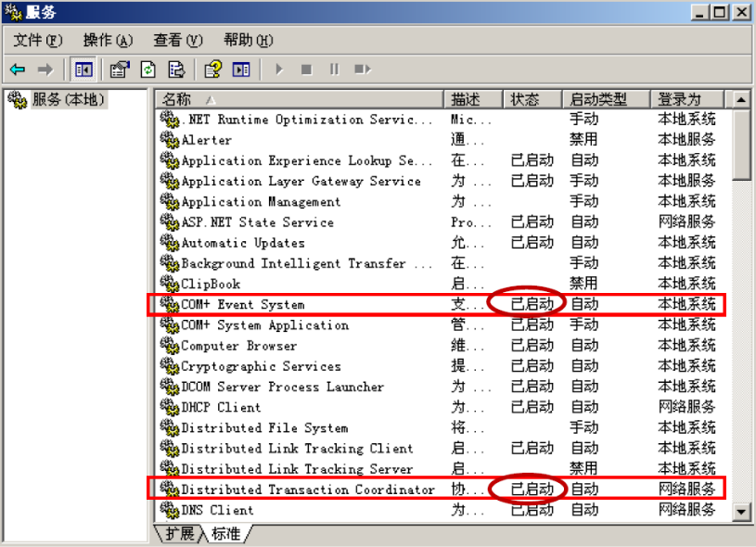Select Background Intelligent Transfer service name
Viewport: 756px width, 547px height.
point(307,263)
